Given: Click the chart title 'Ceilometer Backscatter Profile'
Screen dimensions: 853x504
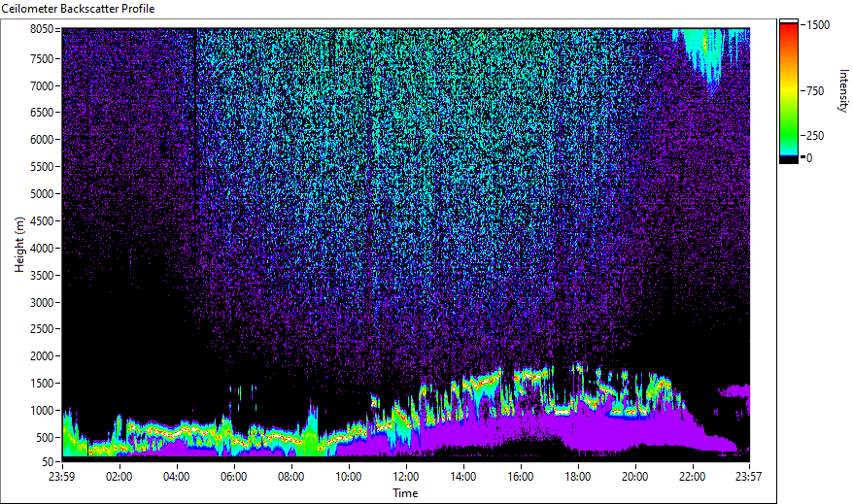Looking at the screenshot, I should click(78, 9).
